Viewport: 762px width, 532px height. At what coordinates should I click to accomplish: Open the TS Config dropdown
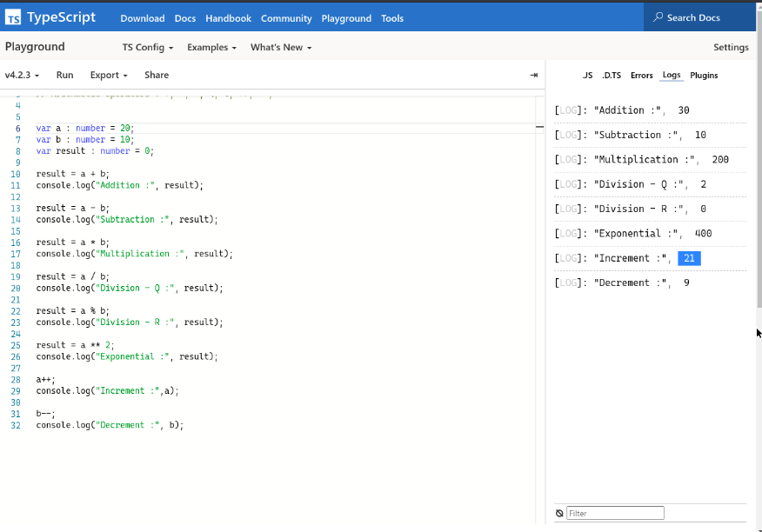[144, 47]
